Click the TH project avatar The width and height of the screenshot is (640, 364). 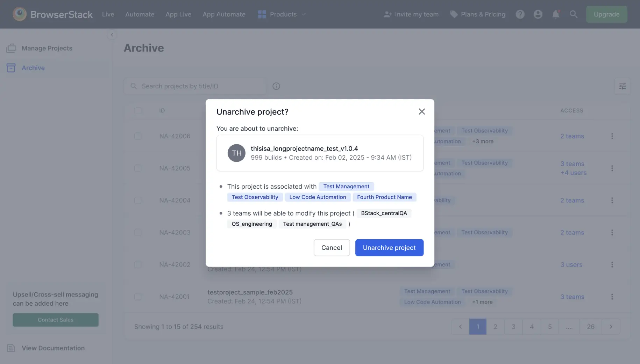tap(237, 153)
